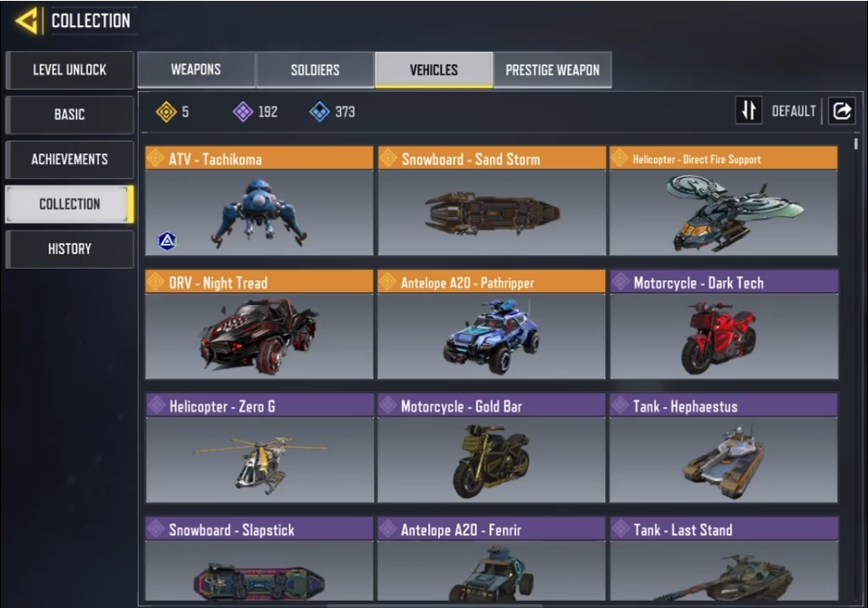
Task: Click the yellow back arrow icon
Action: click(26, 21)
